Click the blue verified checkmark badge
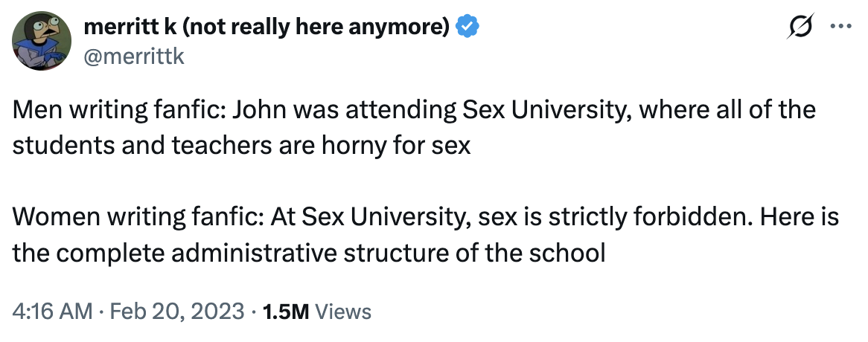The width and height of the screenshot is (868, 342). tap(467, 28)
